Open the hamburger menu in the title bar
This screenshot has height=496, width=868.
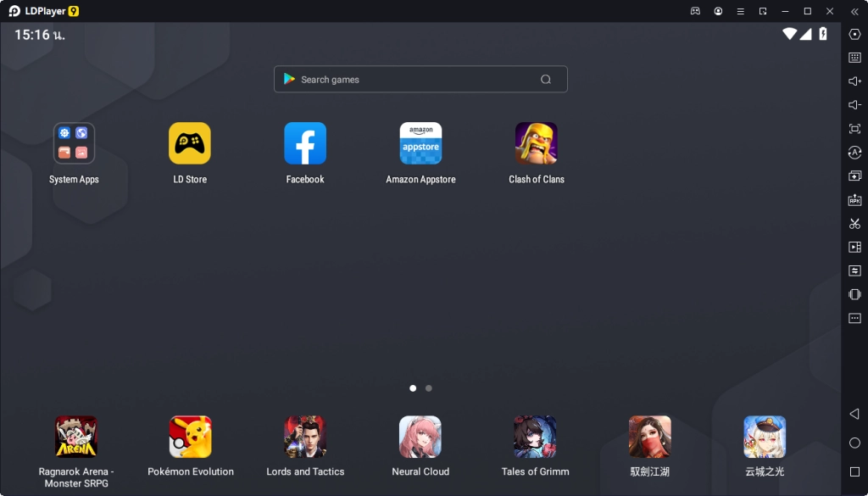click(x=740, y=11)
